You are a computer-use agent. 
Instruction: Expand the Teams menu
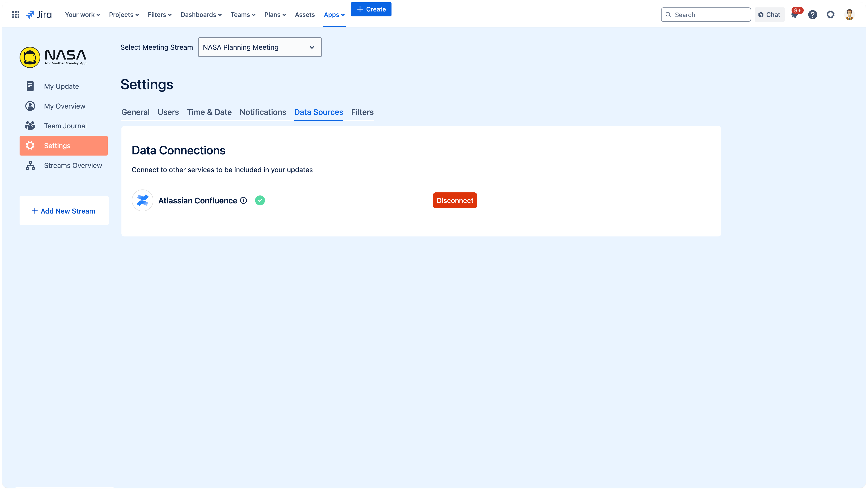click(243, 14)
